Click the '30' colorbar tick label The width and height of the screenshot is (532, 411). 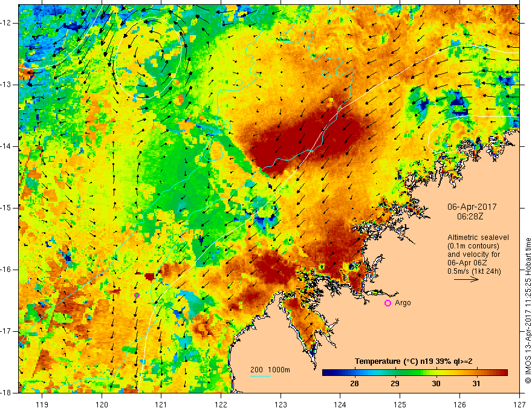[436, 384]
